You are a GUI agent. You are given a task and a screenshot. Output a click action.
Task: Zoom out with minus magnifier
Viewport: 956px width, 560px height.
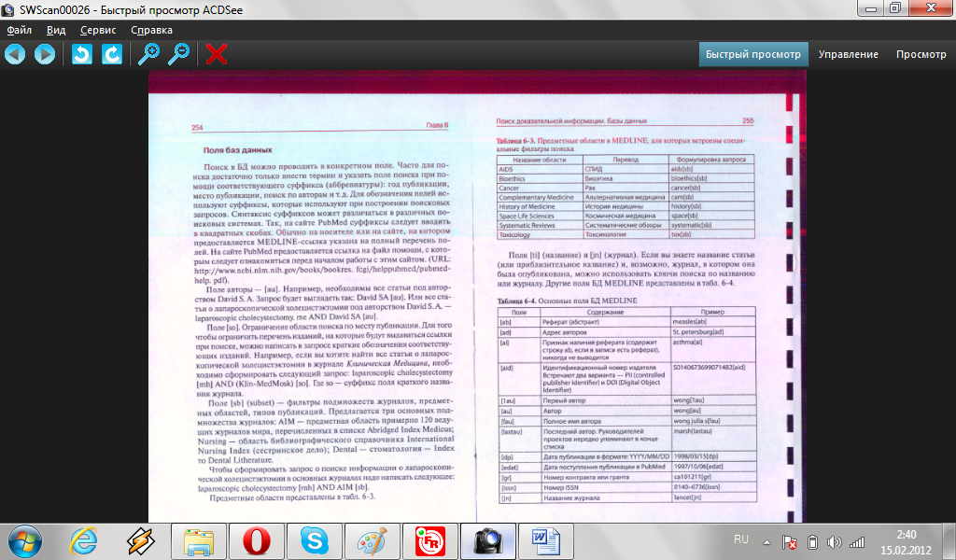[178, 54]
